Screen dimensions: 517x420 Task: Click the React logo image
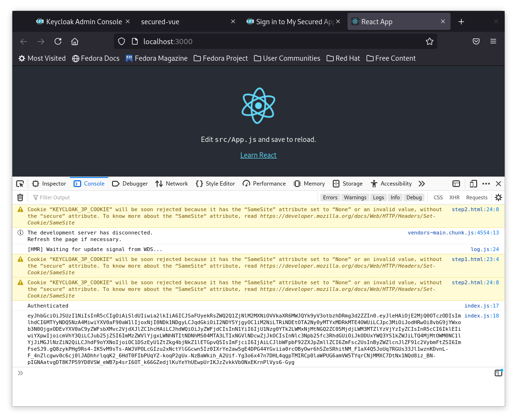click(258, 106)
